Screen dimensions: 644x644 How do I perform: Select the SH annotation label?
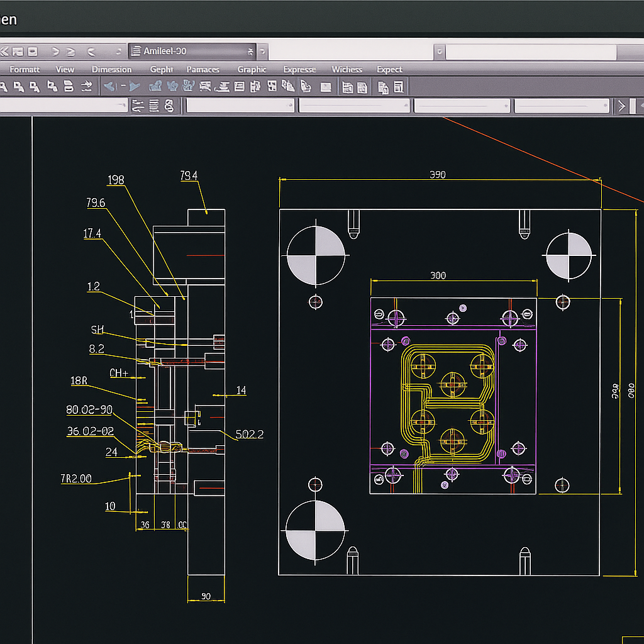click(97, 330)
